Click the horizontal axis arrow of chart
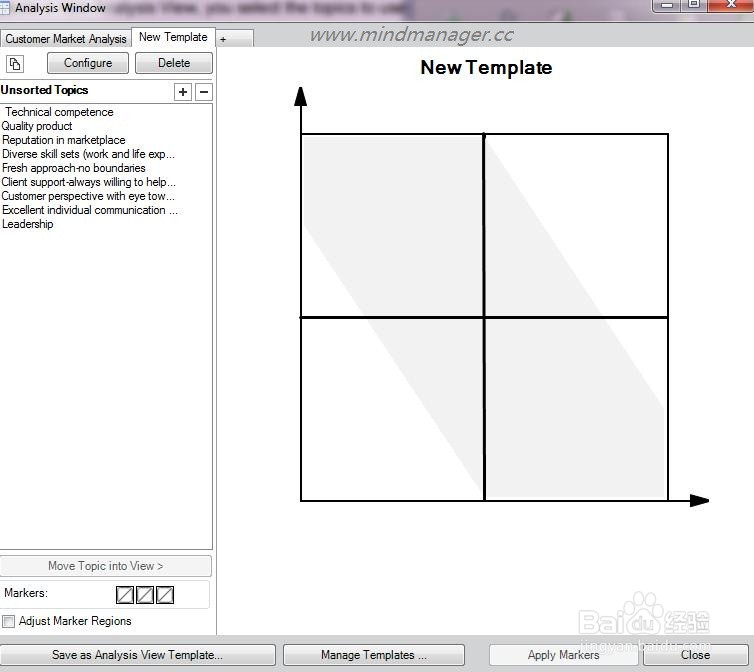The image size is (754, 672). [x=699, y=500]
